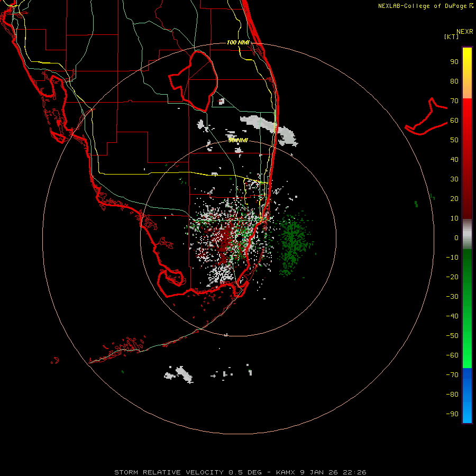The height and width of the screenshot is (476, 476).
Task: Click the '-50' value on velocity legend
Action: pyautogui.click(x=452, y=336)
